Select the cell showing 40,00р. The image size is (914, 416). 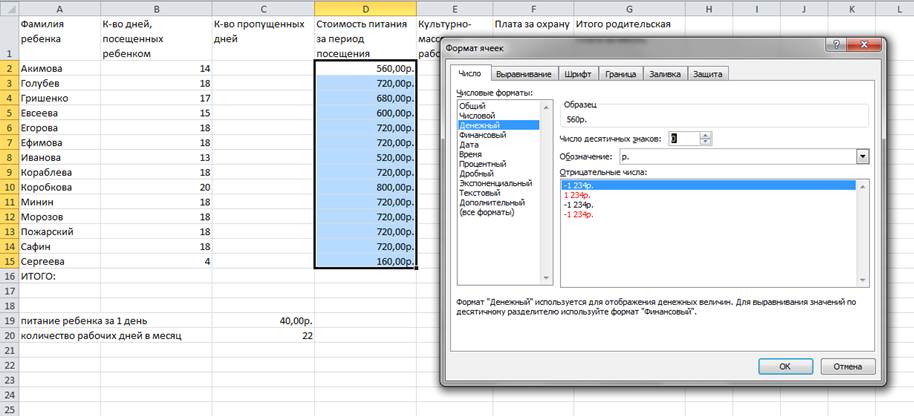click(x=263, y=320)
